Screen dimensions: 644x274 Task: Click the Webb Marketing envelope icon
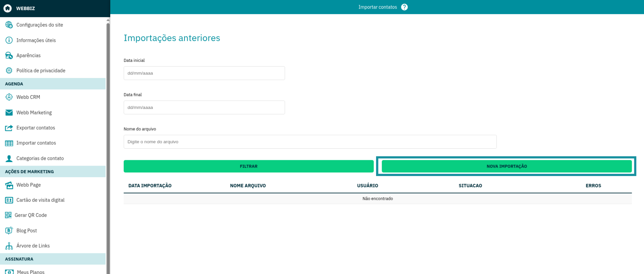pos(9,113)
